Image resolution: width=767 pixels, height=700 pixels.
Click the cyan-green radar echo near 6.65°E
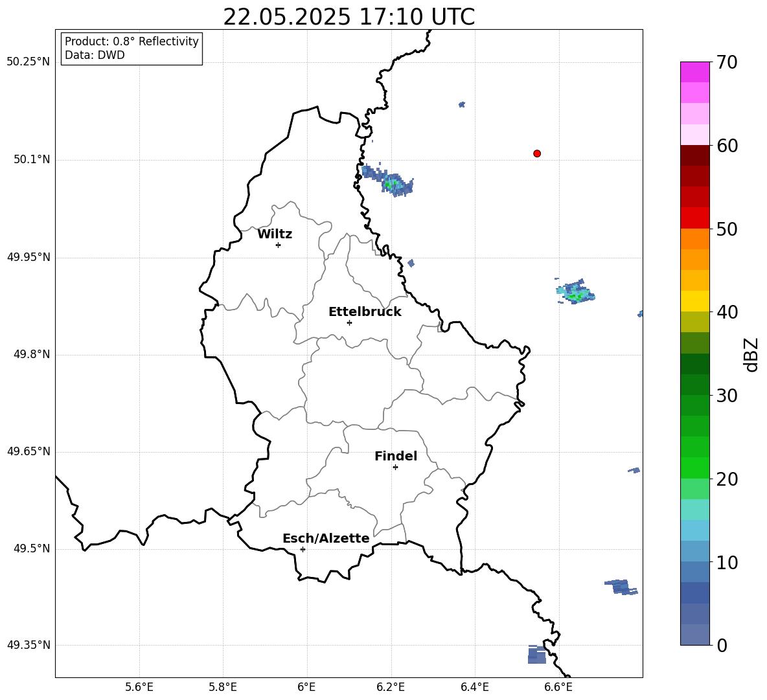coord(575,292)
